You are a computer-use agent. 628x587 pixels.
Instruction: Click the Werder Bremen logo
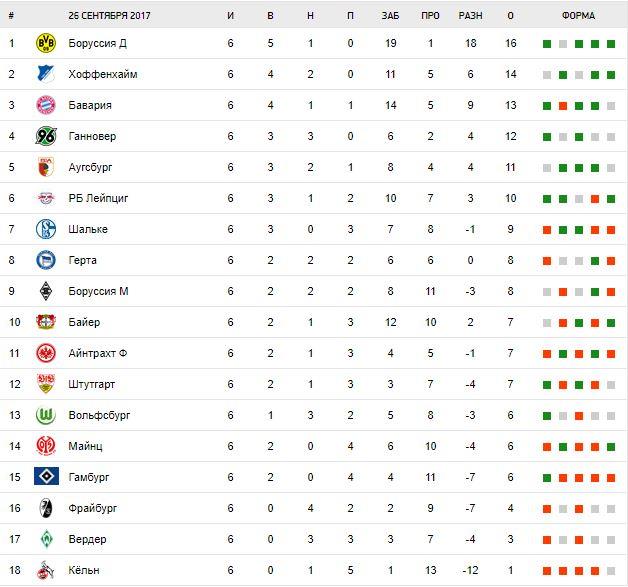pos(45,539)
